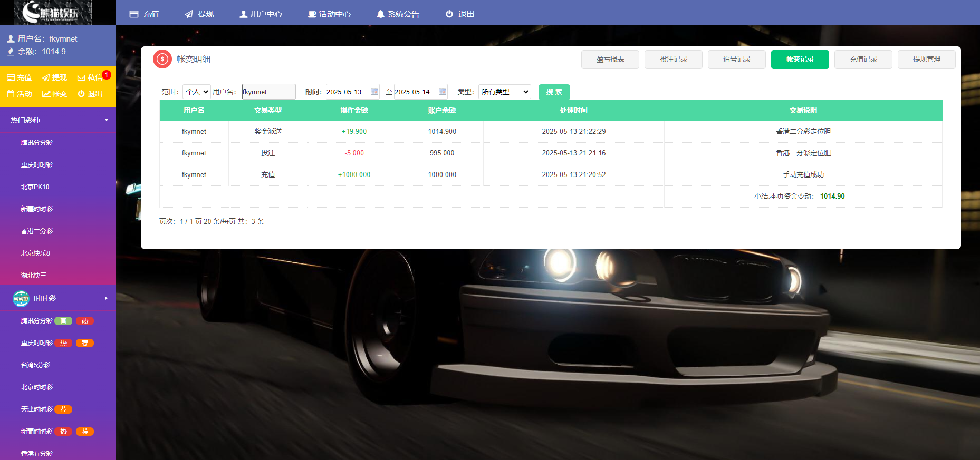Click the start date calendar icon
980x460 pixels.
pos(374,92)
